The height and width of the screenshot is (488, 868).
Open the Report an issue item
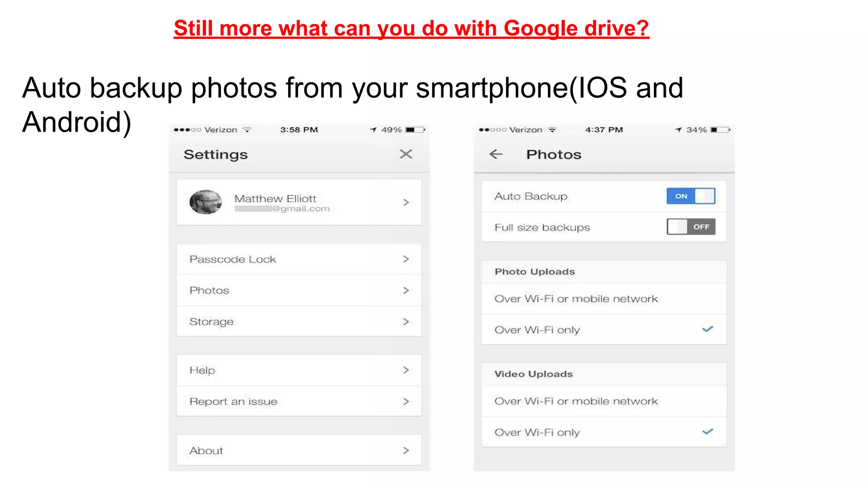pyautogui.click(x=299, y=401)
